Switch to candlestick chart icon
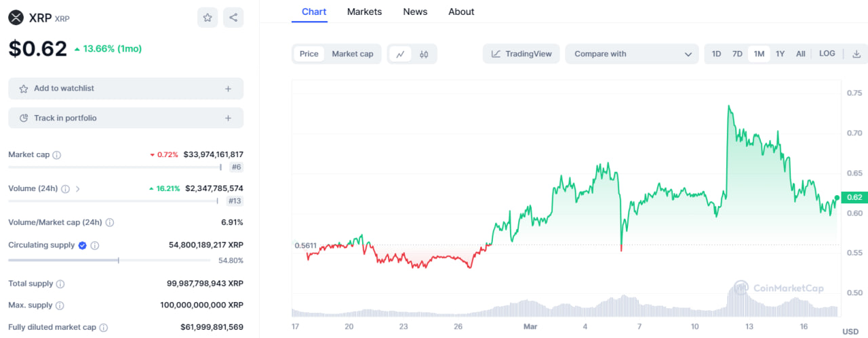The height and width of the screenshot is (338, 868). tap(424, 54)
